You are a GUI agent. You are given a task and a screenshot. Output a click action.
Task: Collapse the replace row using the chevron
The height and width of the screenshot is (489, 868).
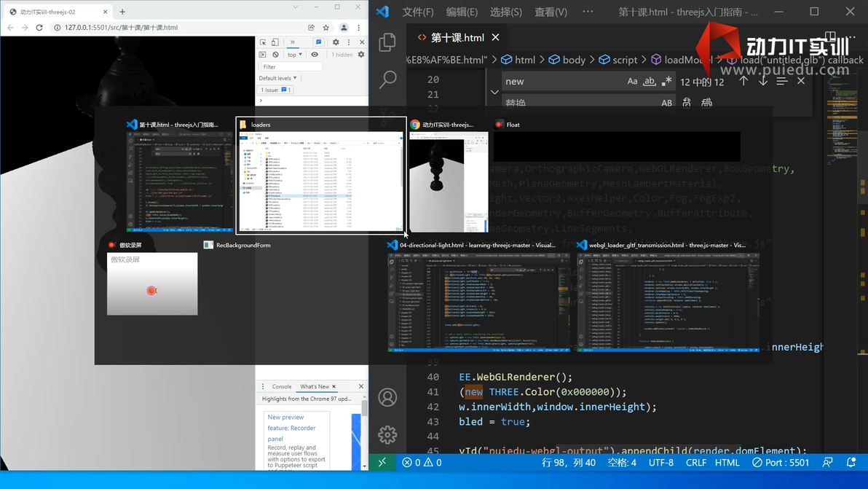(x=494, y=92)
